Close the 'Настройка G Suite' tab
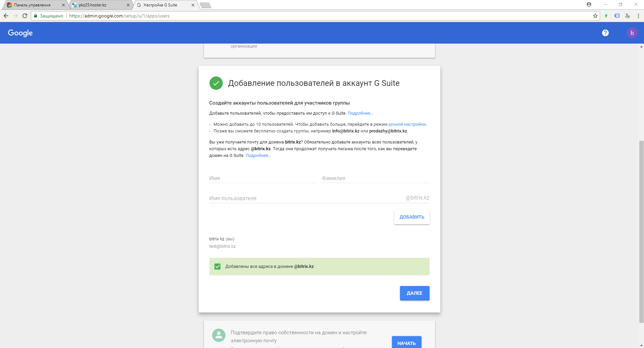644x348 pixels. click(193, 5)
